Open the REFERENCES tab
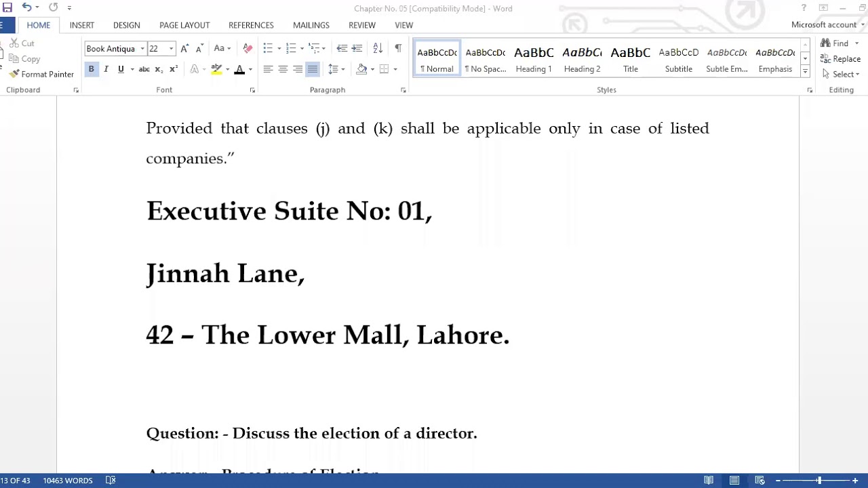The image size is (868, 488). coord(251,25)
